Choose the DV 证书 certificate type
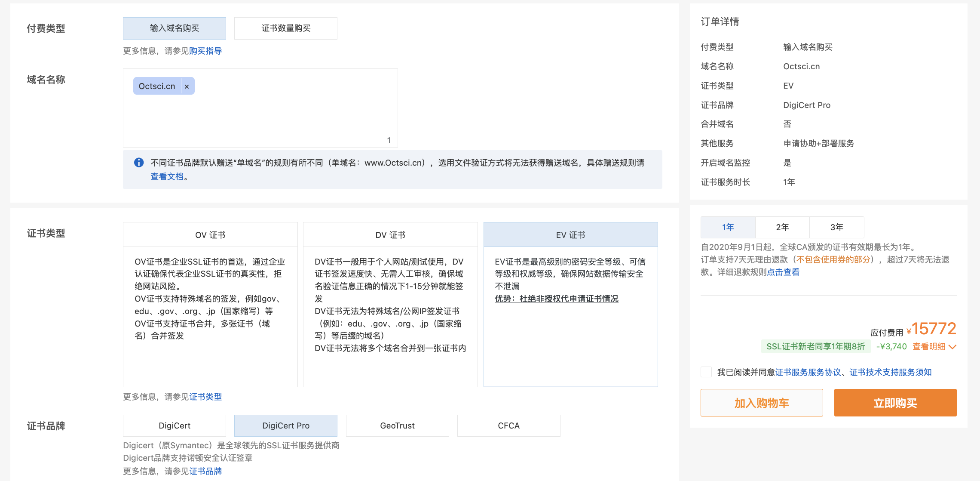The height and width of the screenshot is (481, 980). click(390, 235)
